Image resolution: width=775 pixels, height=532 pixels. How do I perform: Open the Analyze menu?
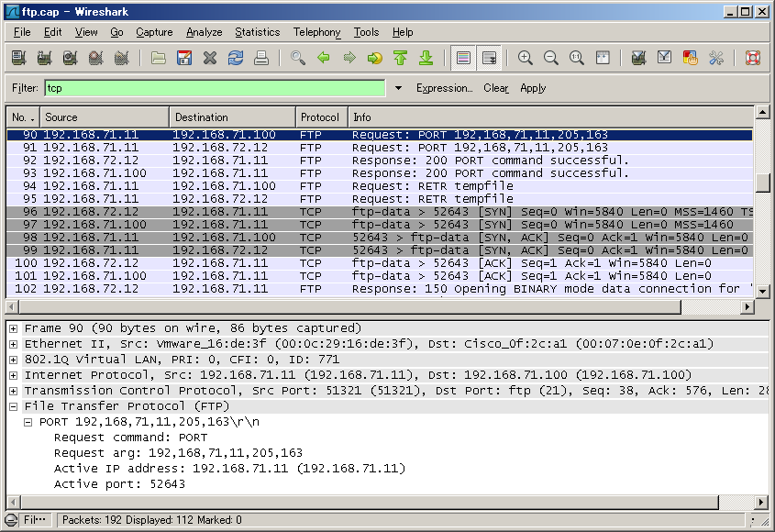[205, 32]
